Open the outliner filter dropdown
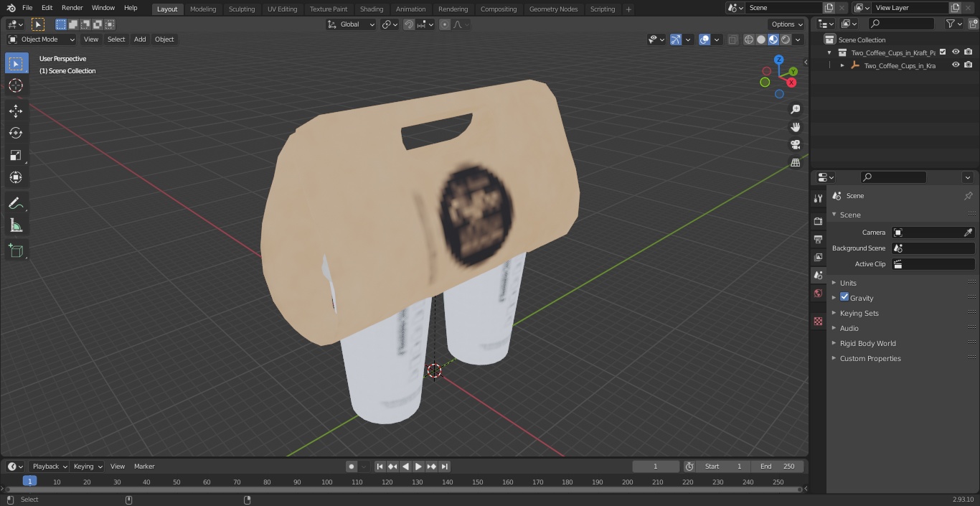This screenshot has width=980, height=506. [x=954, y=24]
